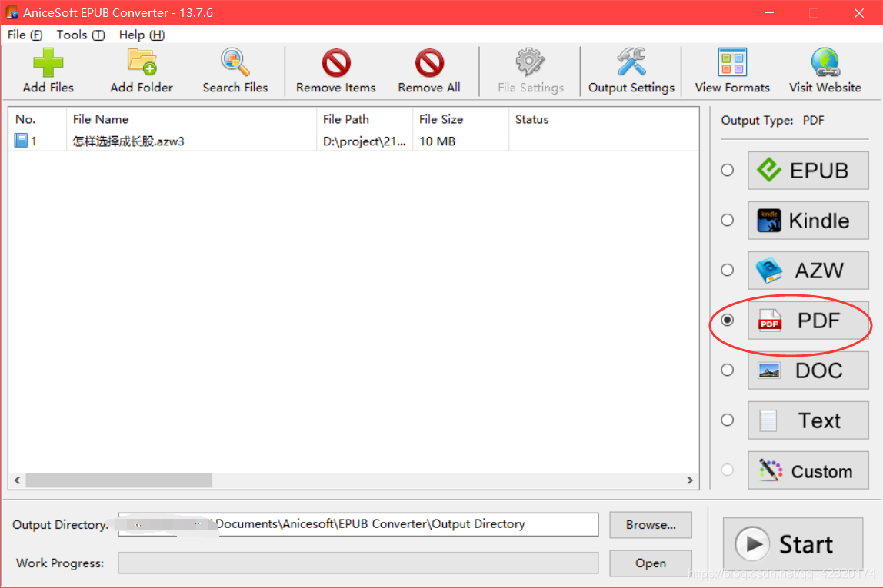
Task: Click the scroll left arrow of file list
Action: (18, 480)
